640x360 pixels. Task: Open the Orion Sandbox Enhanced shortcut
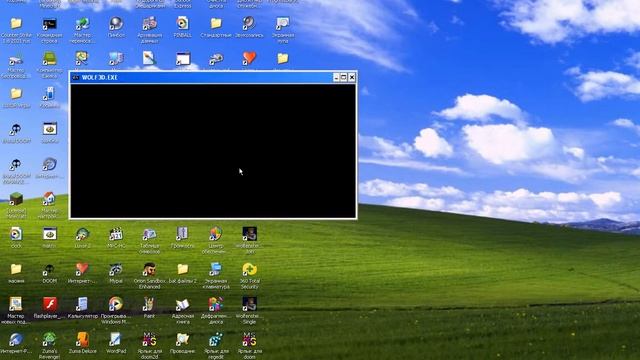(149, 269)
